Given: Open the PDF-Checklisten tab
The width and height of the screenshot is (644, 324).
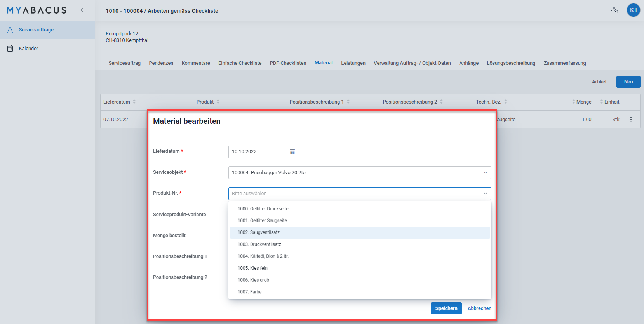Looking at the screenshot, I should pos(288,63).
